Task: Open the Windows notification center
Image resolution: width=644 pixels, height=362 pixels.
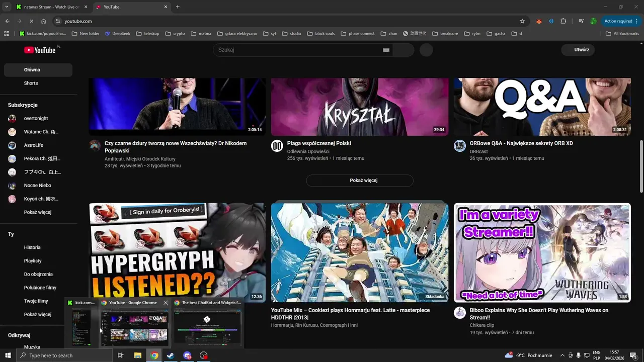Action: pos(633,355)
